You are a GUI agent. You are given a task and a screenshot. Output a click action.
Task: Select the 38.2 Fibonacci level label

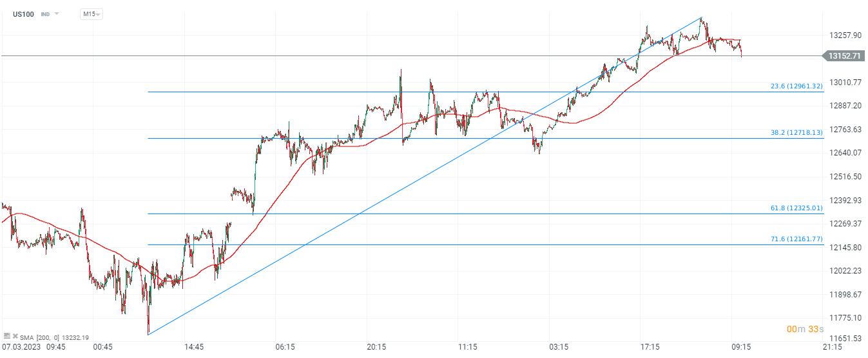796,132
